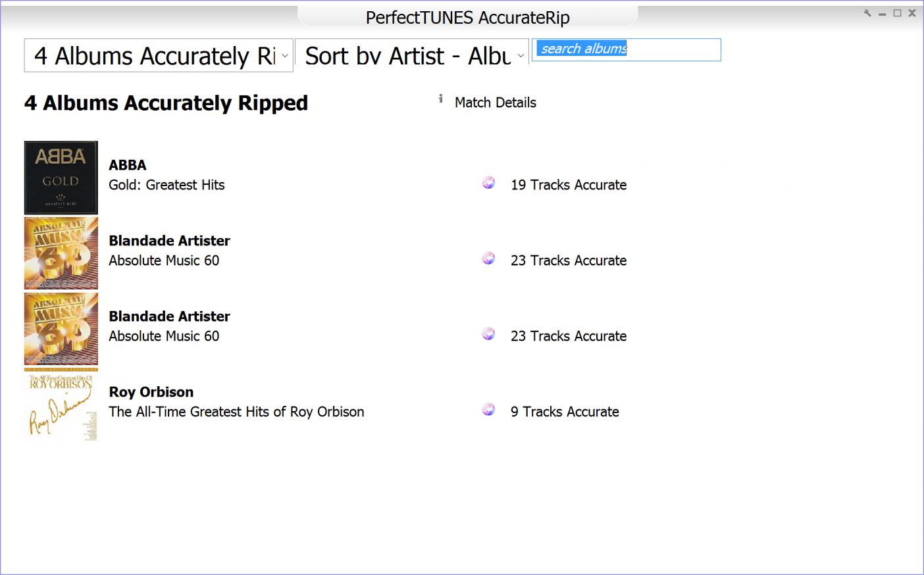Click the disc icon for ABBA Gold
Viewport: 924px width, 575px height.
[x=488, y=183]
